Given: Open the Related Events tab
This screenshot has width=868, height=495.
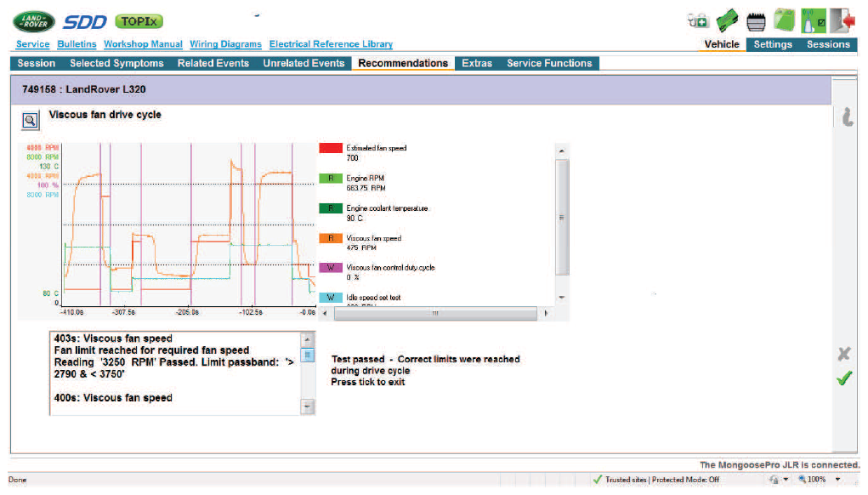Looking at the screenshot, I should 213,63.
